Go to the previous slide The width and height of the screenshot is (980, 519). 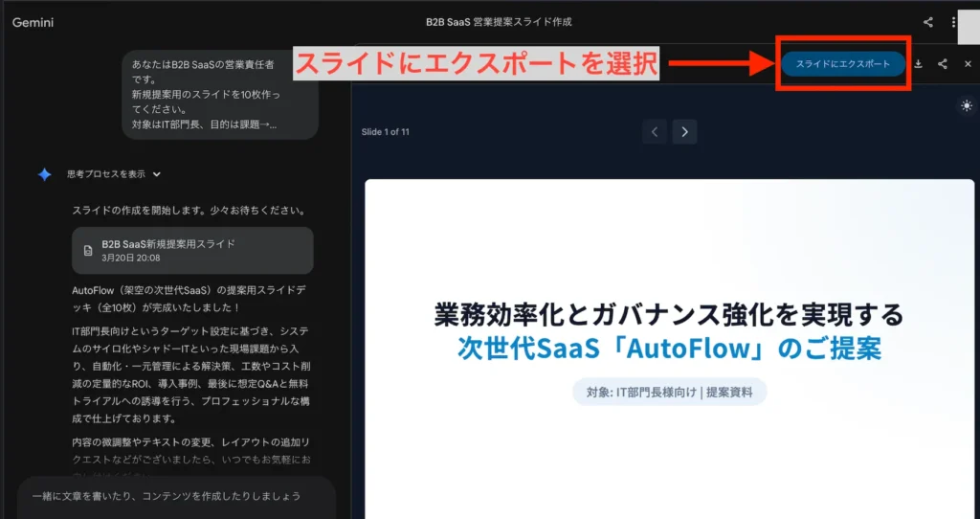coord(655,132)
